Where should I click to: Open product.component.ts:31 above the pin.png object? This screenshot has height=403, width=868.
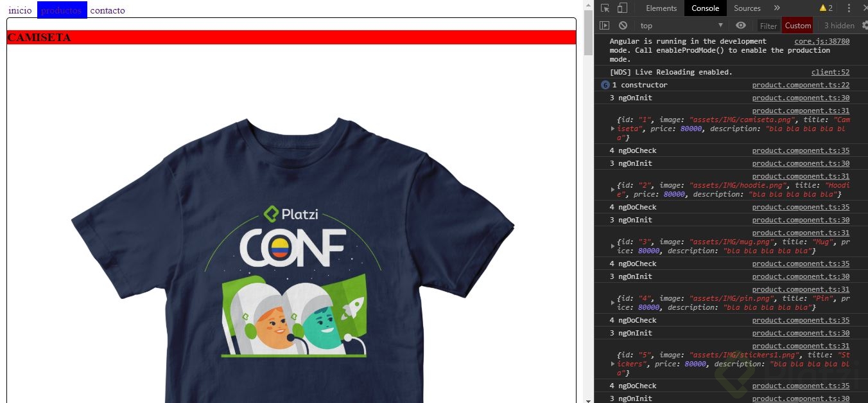click(801, 289)
